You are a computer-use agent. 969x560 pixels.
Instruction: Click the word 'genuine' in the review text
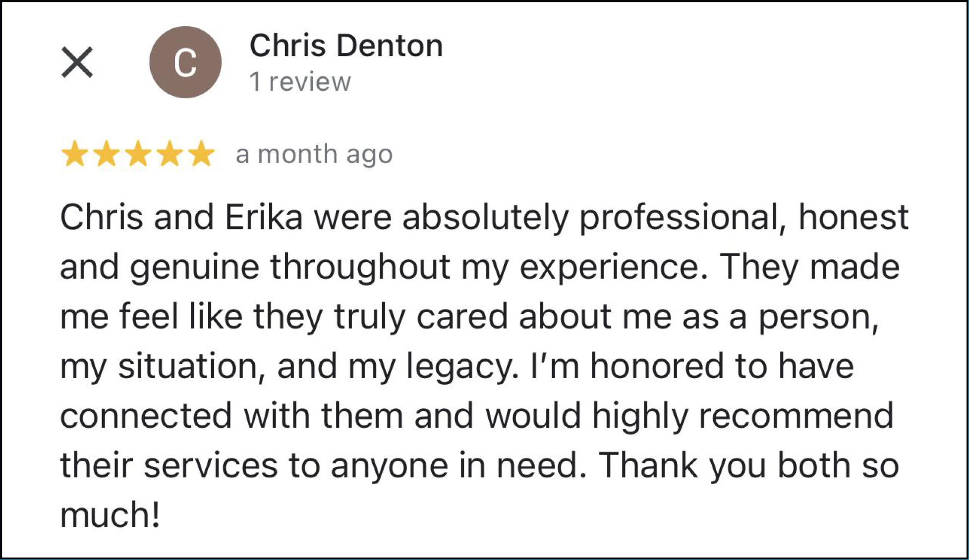[194, 269]
